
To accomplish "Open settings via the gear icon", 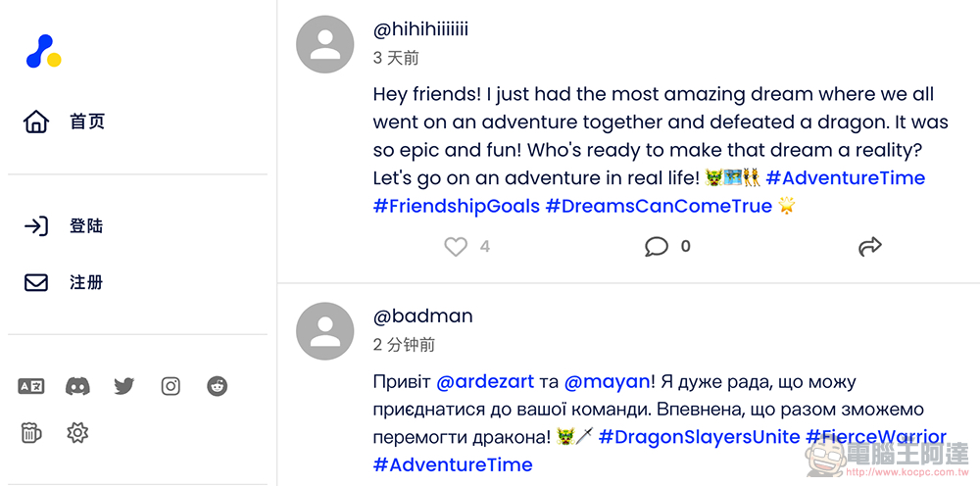I will 77,432.
